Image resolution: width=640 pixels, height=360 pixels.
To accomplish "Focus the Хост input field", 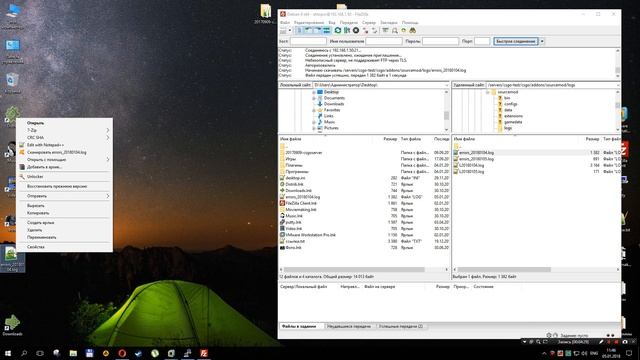I will click(308, 41).
